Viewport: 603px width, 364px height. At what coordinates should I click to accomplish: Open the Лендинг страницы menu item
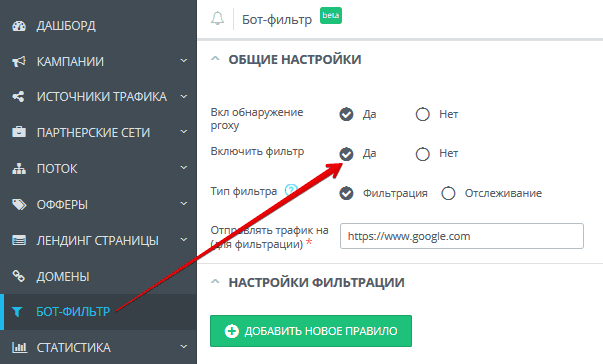[x=98, y=240]
